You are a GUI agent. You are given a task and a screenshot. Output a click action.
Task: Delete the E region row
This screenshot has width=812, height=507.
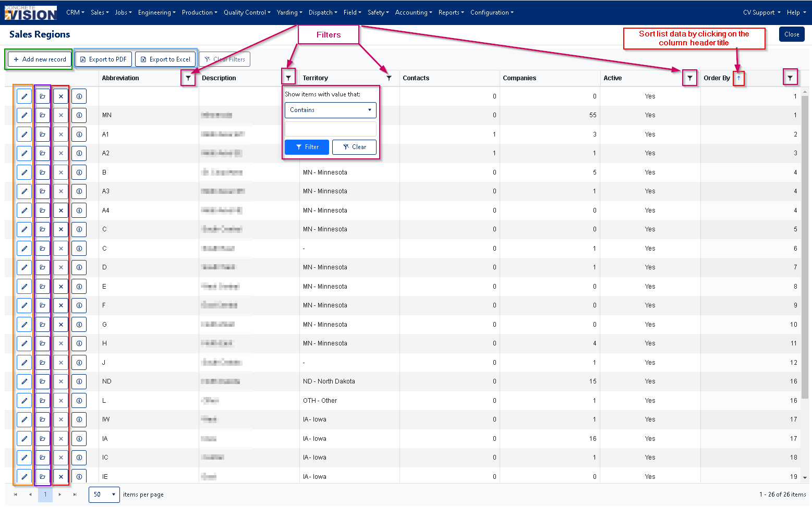pyautogui.click(x=60, y=287)
